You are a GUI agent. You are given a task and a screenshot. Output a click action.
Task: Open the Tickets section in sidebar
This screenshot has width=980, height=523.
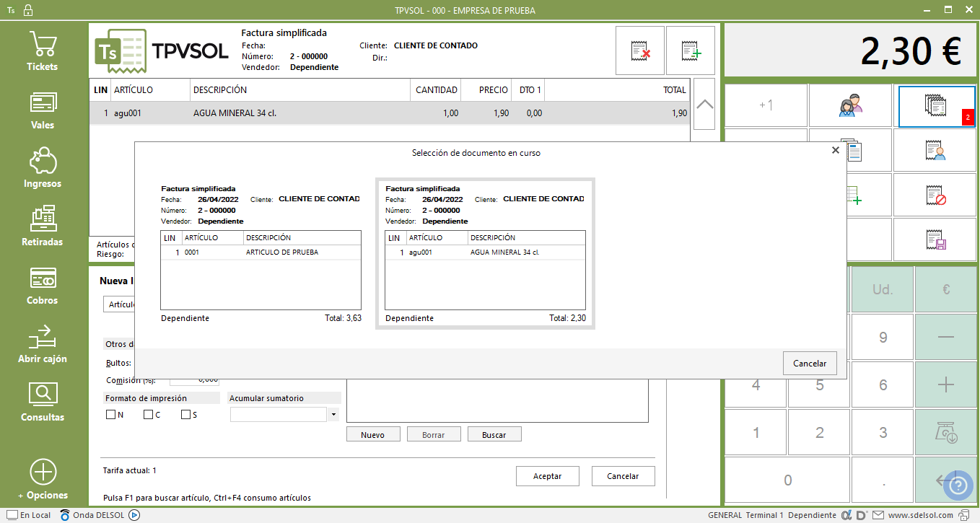pos(43,52)
